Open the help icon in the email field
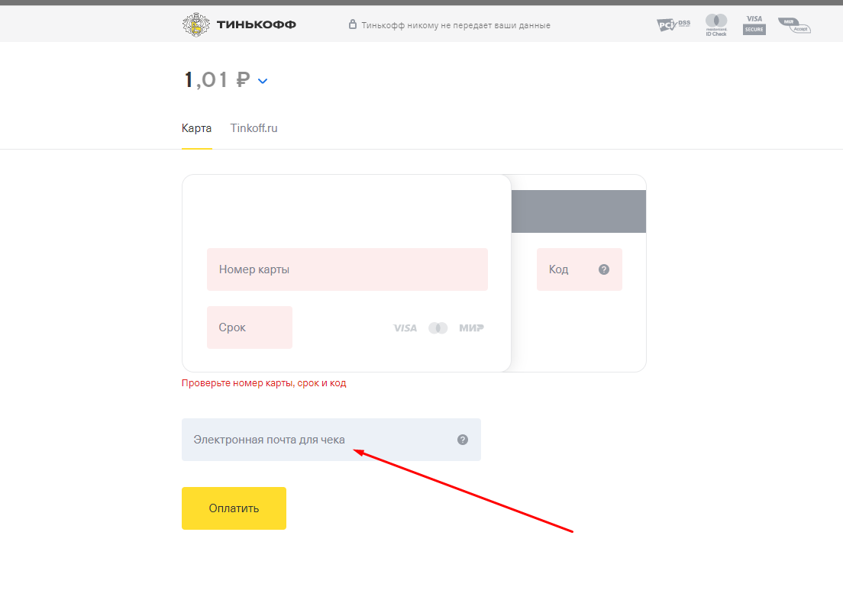Screen dimensions: 843x616 point(463,440)
